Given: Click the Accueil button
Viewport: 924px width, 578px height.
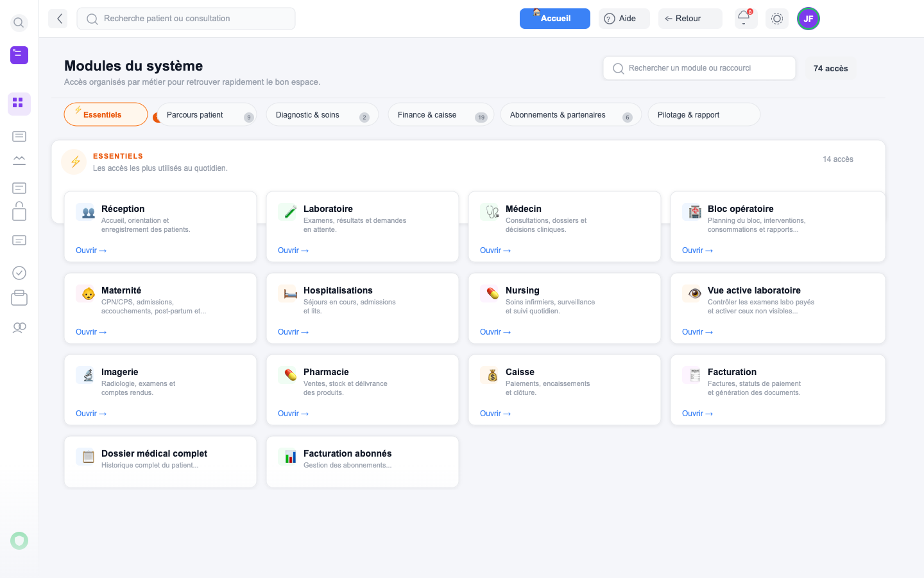Looking at the screenshot, I should pyautogui.click(x=555, y=19).
